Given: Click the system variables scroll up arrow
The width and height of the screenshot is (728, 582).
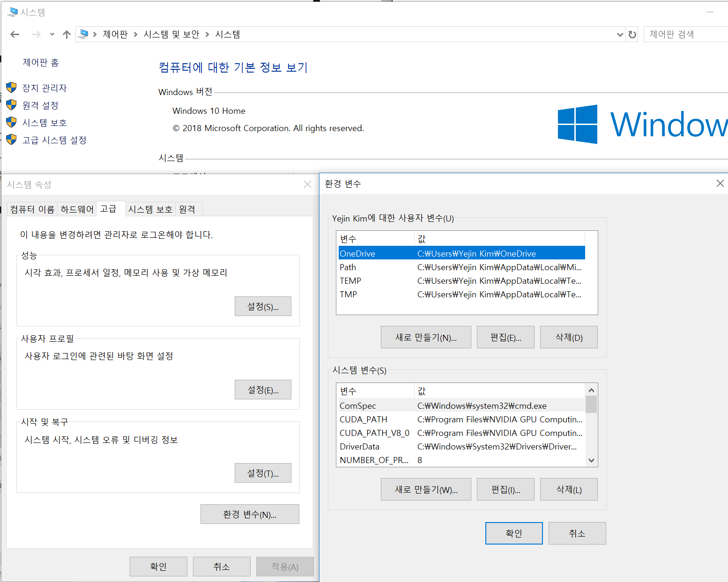Looking at the screenshot, I should click(591, 390).
